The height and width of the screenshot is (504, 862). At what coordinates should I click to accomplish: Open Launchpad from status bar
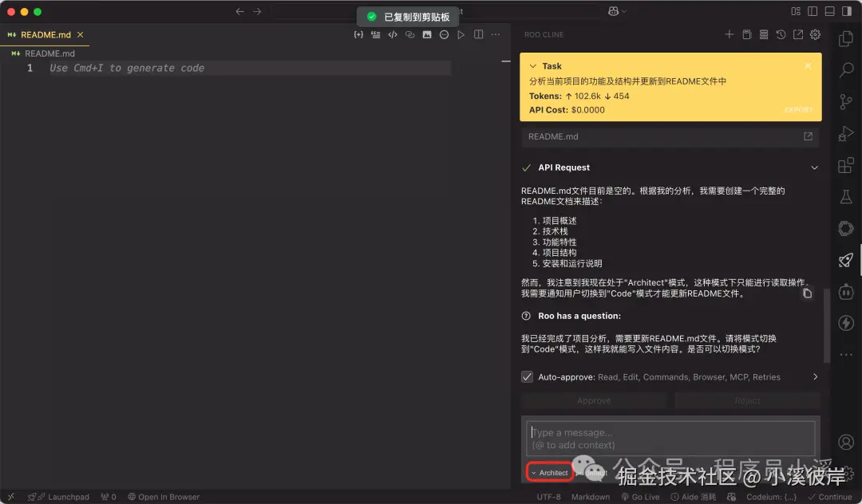pyautogui.click(x=58, y=497)
